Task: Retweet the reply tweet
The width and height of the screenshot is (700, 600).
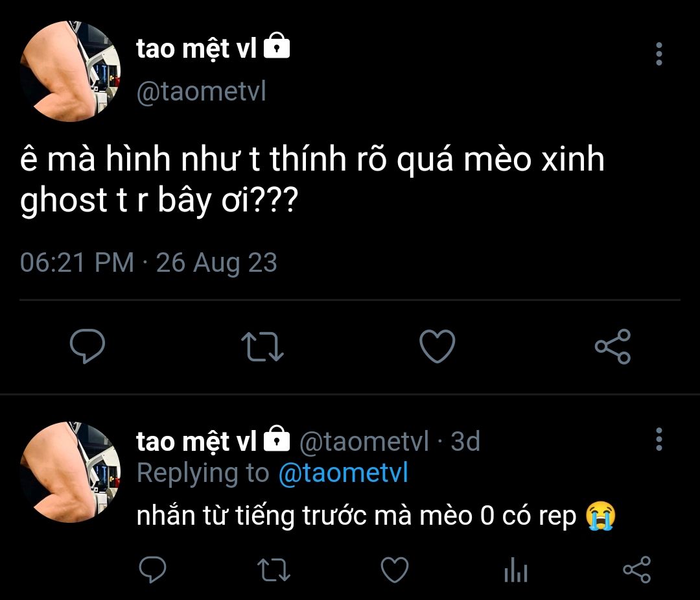Action: pyautogui.click(x=274, y=570)
